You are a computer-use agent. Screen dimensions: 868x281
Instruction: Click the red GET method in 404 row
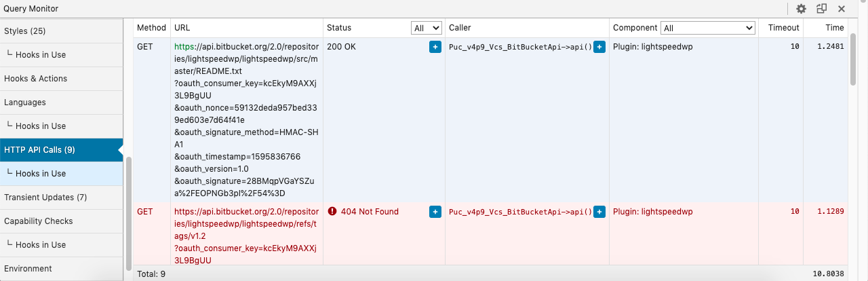(x=144, y=212)
